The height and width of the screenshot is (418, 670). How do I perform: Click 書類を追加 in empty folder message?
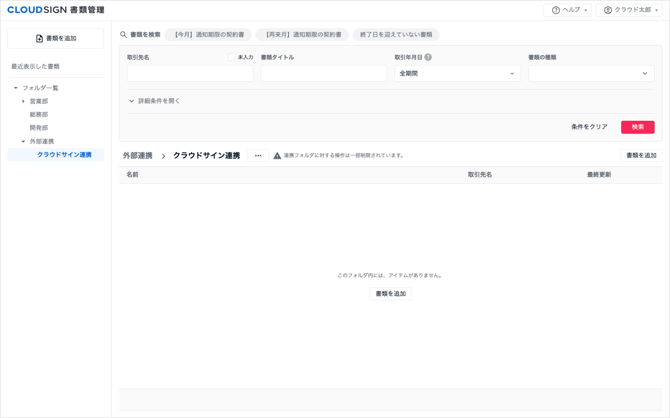point(391,294)
